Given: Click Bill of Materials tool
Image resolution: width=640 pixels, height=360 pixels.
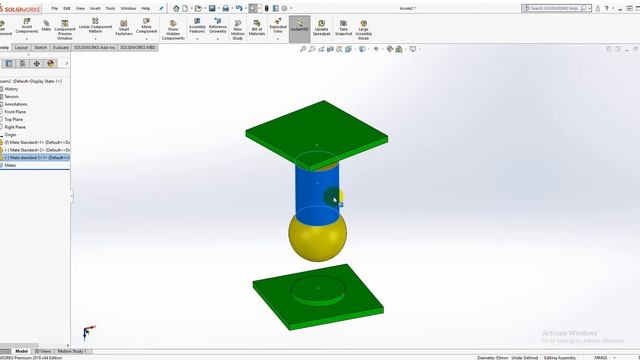Looking at the screenshot, I should coord(257,28).
